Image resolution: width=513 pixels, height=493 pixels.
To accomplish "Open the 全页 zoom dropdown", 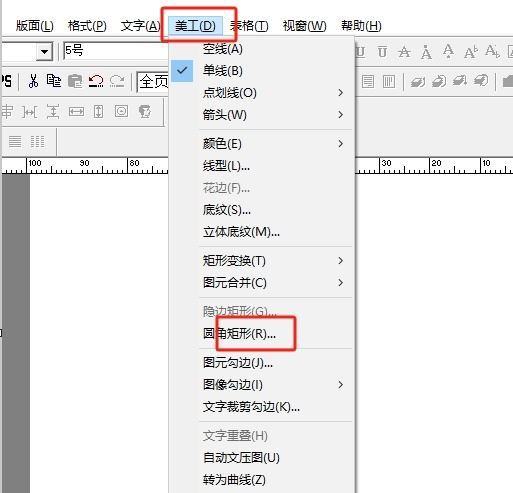I will 154,82.
